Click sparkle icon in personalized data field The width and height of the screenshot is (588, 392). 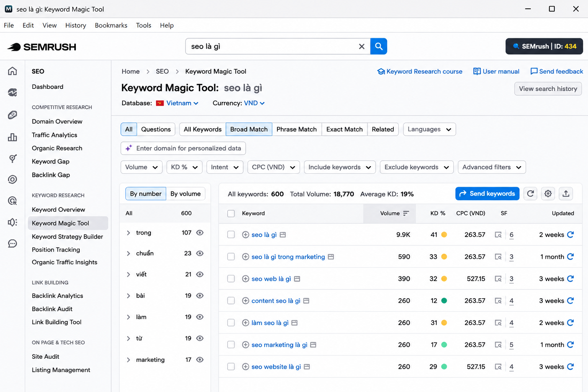(x=129, y=148)
